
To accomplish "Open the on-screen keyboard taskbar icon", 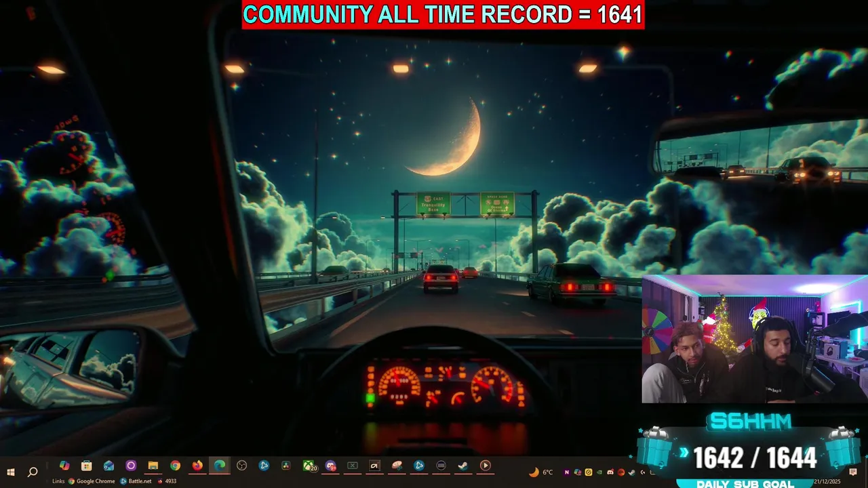I will coord(441,466).
